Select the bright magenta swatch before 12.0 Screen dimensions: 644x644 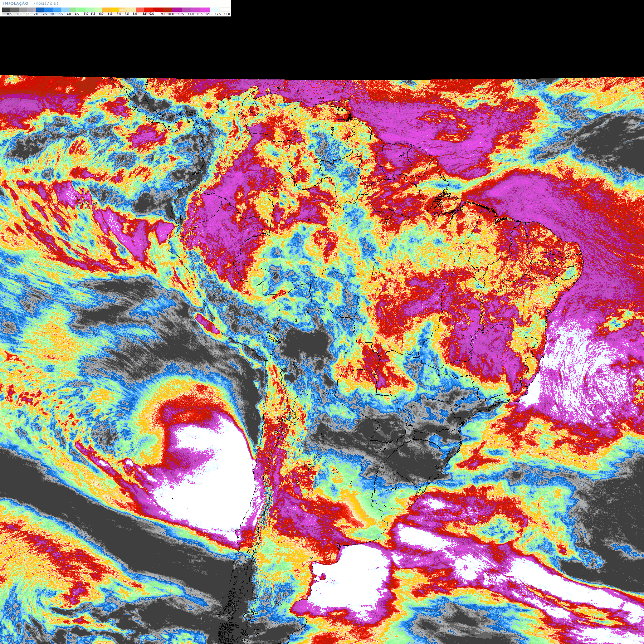tap(205, 10)
